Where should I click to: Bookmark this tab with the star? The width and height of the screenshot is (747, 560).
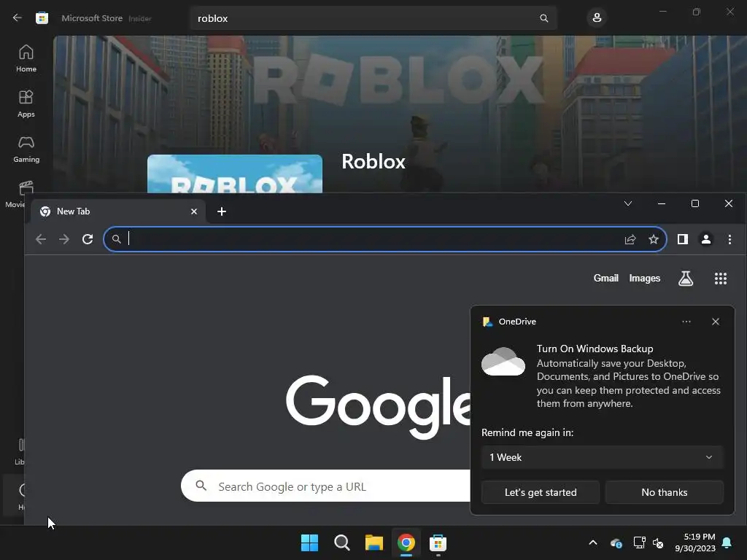point(654,239)
